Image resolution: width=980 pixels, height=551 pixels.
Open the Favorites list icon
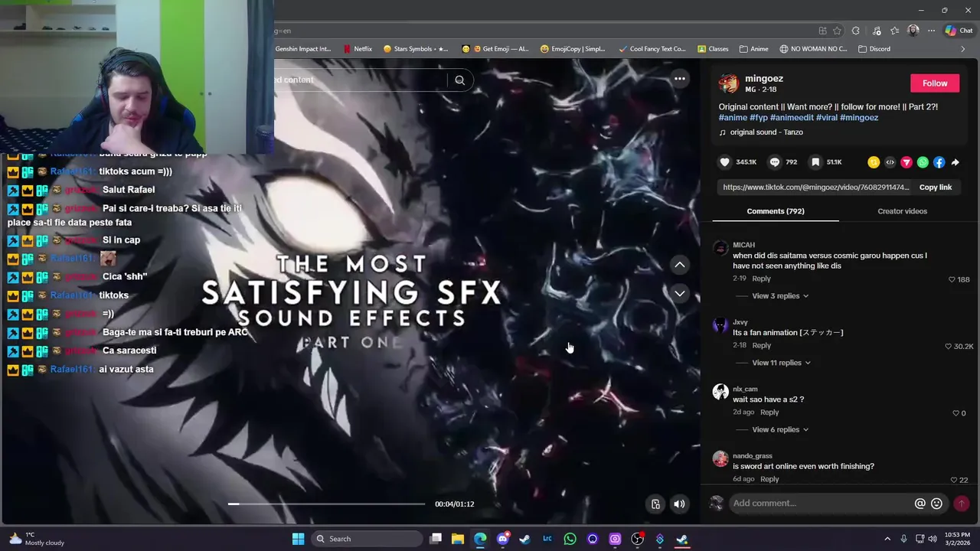pos(894,31)
